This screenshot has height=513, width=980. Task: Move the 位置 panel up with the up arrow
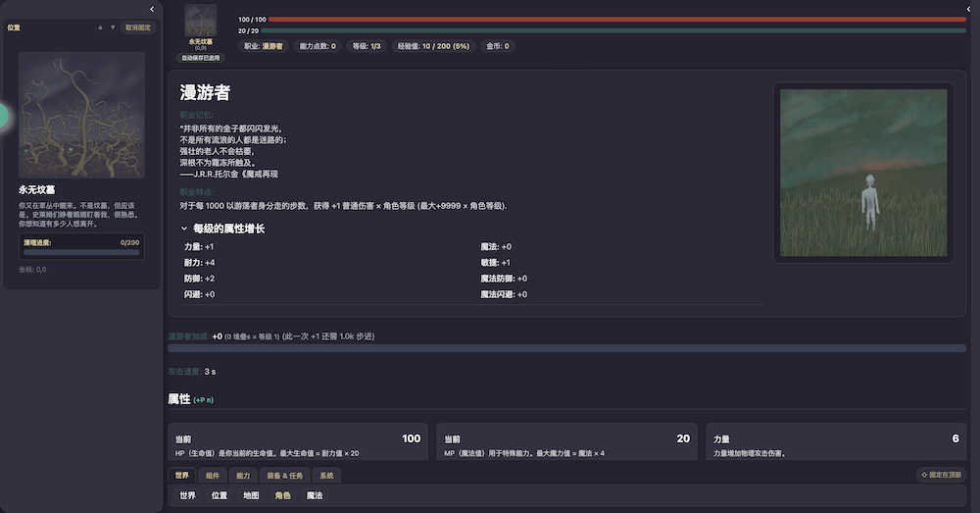[100, 27]
